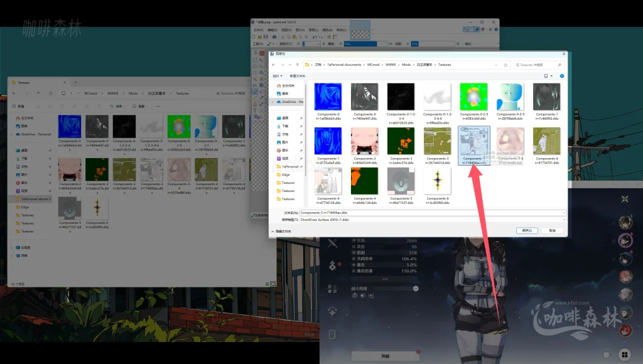Open the 图像(I) menu in paint.net

pos(300,30)
